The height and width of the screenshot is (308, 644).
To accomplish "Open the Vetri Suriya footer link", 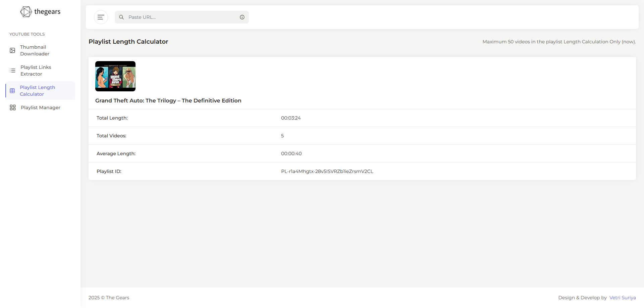I will coord(622,298).
